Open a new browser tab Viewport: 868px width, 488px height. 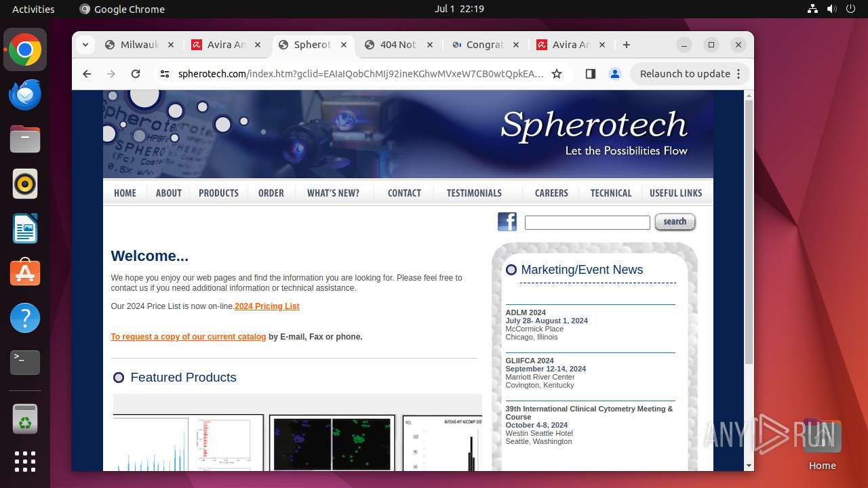click(627, 45)
